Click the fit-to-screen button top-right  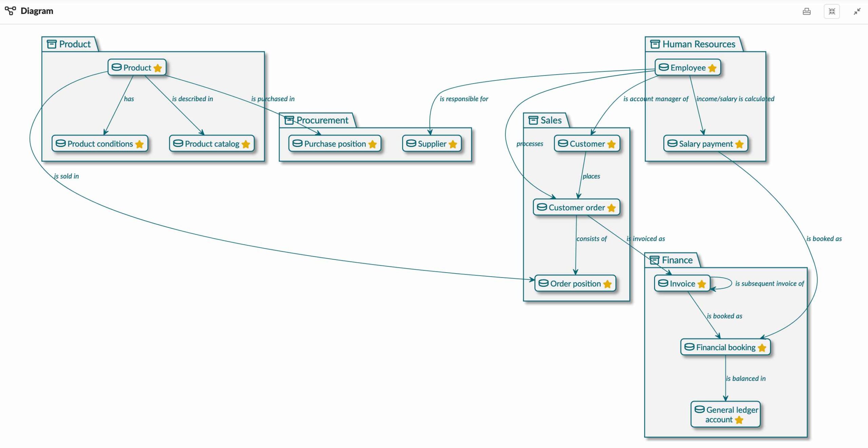pos(832,10)
